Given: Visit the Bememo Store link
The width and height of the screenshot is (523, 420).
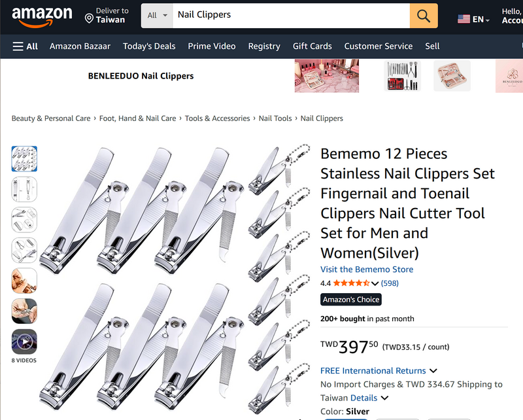Looking at the screenshot, I should pyautogui.click(x=366, y=270).
